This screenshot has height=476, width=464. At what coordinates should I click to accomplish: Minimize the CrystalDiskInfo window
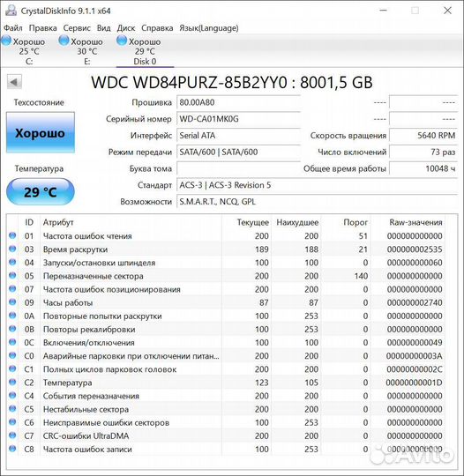click(x=384, y=11)
